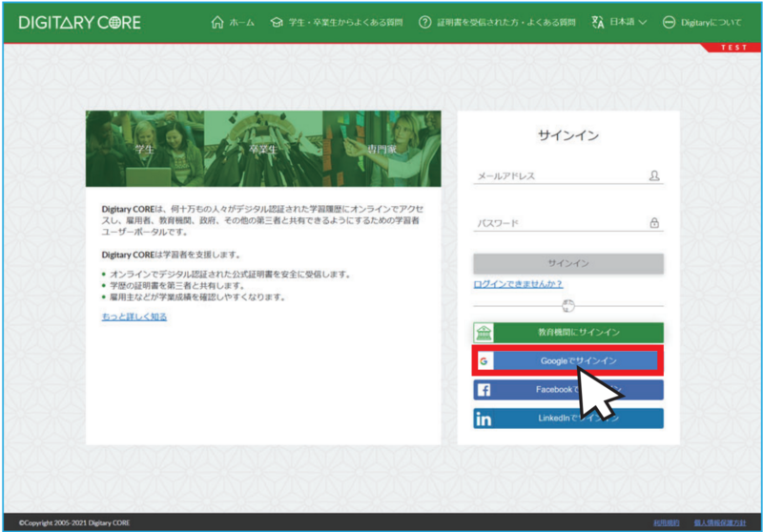This screenshot has width=763, height=532.
Task: Click the institution building icon
Action: 484,333
